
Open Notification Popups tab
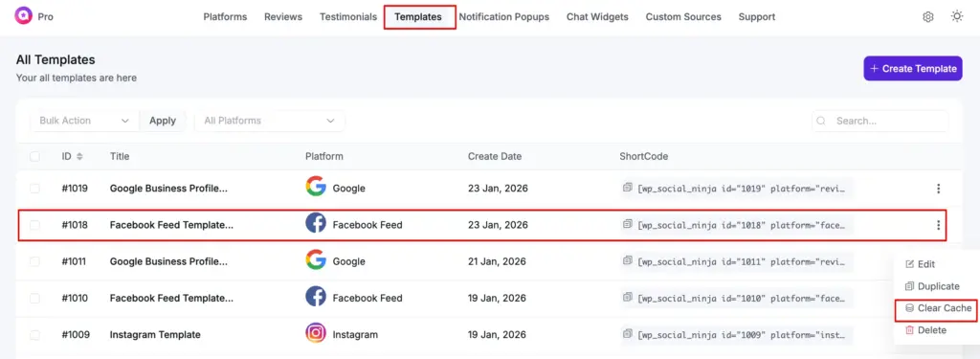tap(503, 17)
